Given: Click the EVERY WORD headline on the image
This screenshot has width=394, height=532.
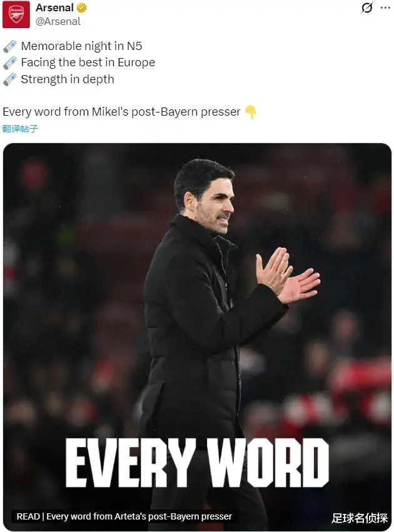Looking at the screenshot, I should [197, 463].
